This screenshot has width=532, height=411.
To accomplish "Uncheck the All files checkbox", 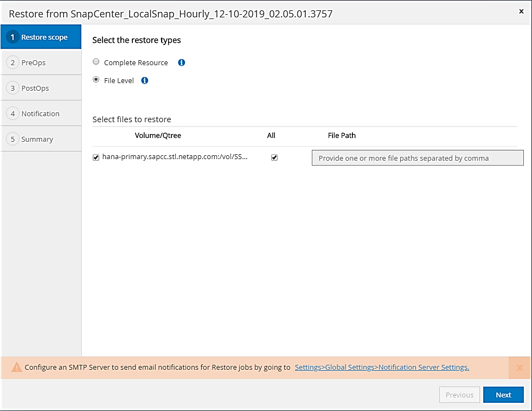I will 274,157.
